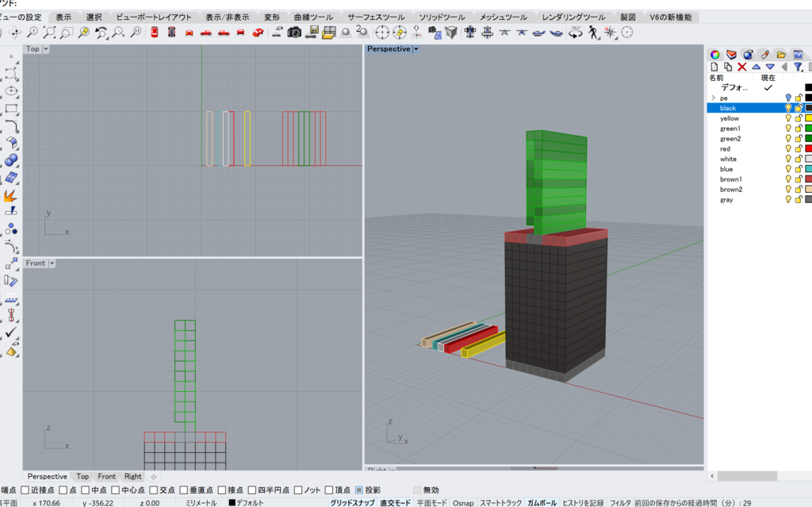This screenshot has width=812, height=507.
Task: Create a new layer with page icon
Action: click(714, 67)
